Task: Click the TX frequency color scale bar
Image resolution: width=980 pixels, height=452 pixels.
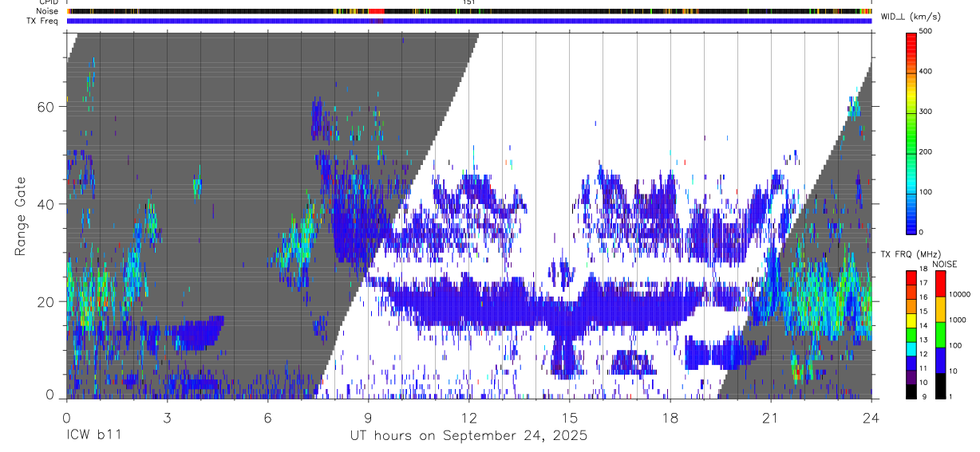Action: pyautogui.click(x=911, y=334)
